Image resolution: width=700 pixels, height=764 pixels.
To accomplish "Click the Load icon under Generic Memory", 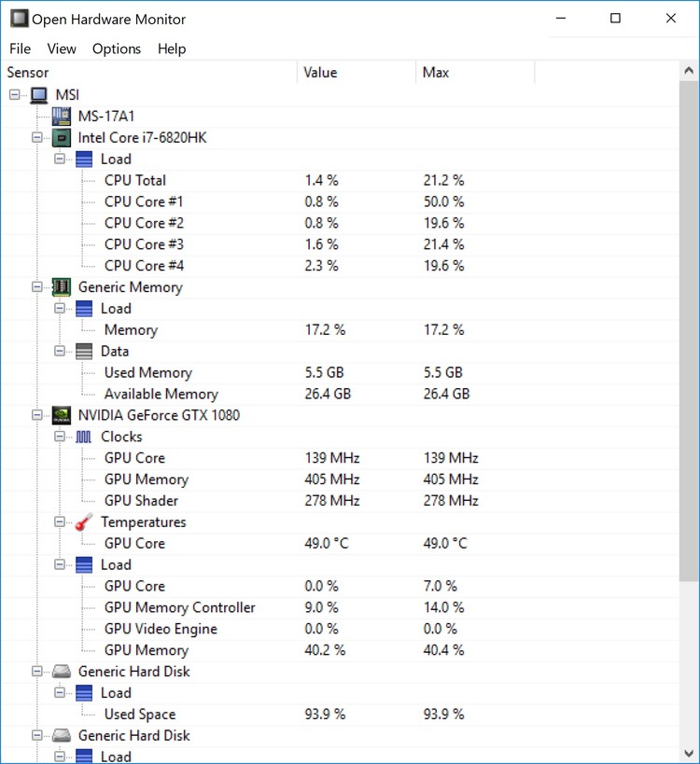I will point(84,309).
